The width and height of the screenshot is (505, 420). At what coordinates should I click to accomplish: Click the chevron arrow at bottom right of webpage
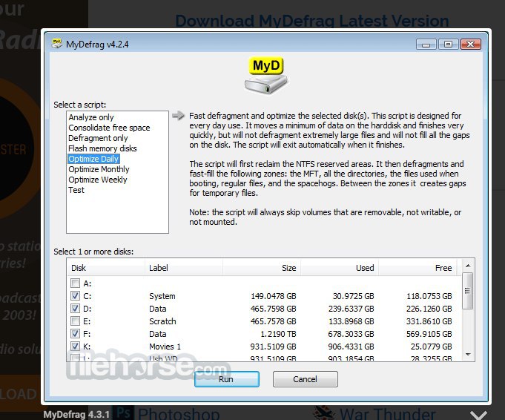coord(478,415)
